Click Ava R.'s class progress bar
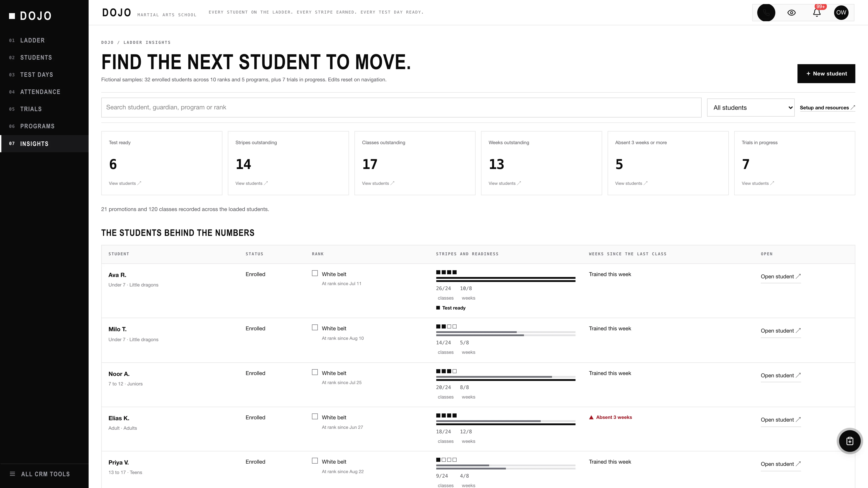Image resolution: width=868 pixels, height=488 pixels. coord(505,278)
